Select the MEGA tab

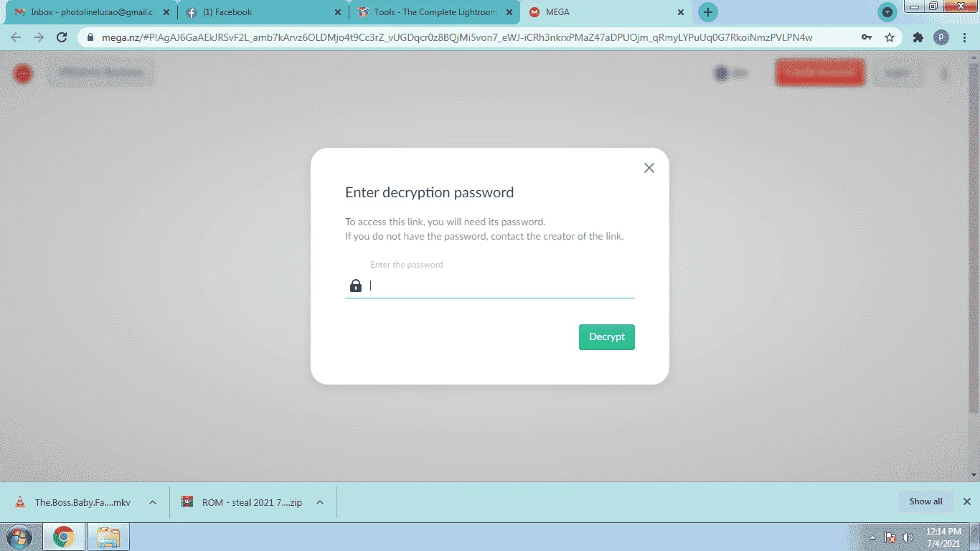[x=603, y=12]
